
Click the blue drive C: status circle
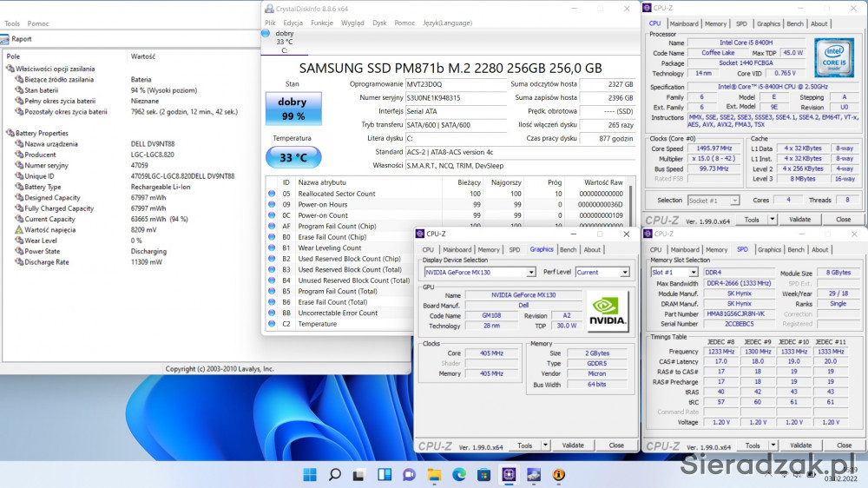(x=266, y=34)
